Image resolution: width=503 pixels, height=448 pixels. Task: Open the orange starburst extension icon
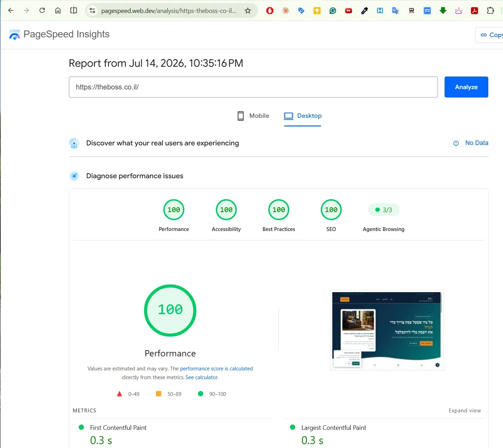coord(286,11)
